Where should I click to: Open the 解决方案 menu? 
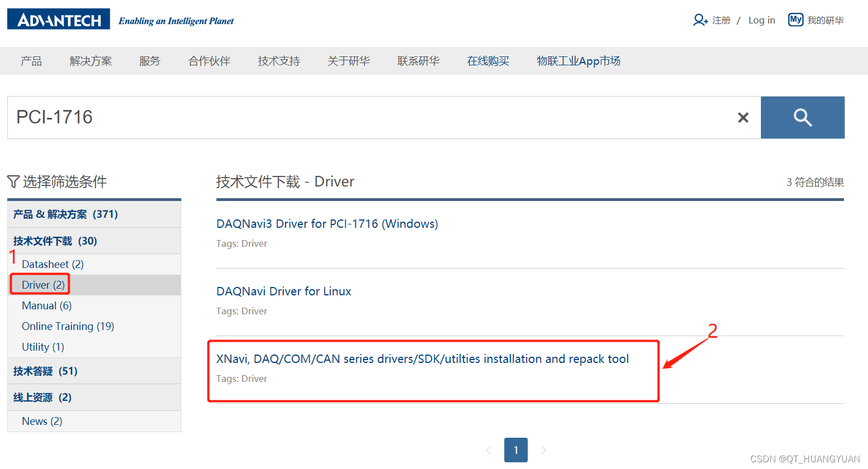coord(90,61)
